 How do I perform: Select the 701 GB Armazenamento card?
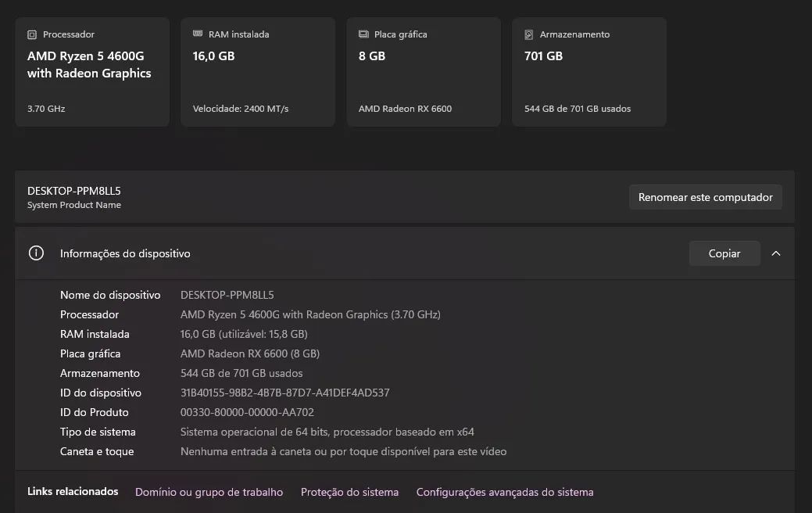point(589,72)
